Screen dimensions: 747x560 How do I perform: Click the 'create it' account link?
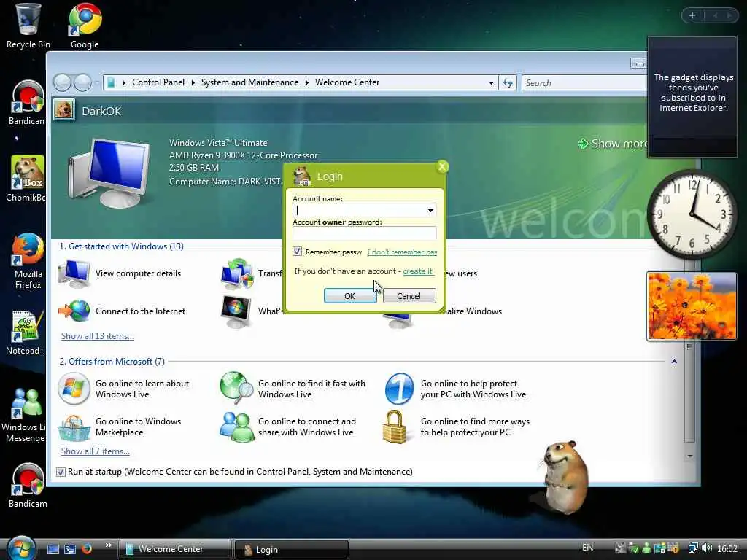418,271
